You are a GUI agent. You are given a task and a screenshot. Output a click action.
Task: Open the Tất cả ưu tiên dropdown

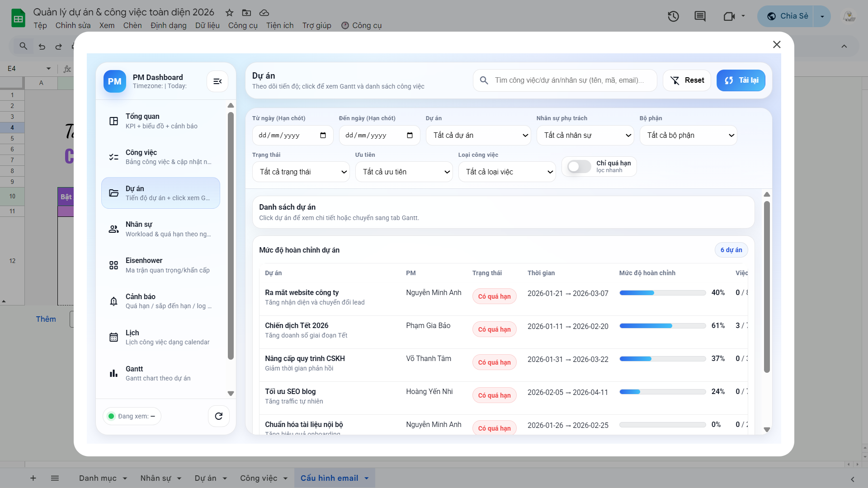404,172
